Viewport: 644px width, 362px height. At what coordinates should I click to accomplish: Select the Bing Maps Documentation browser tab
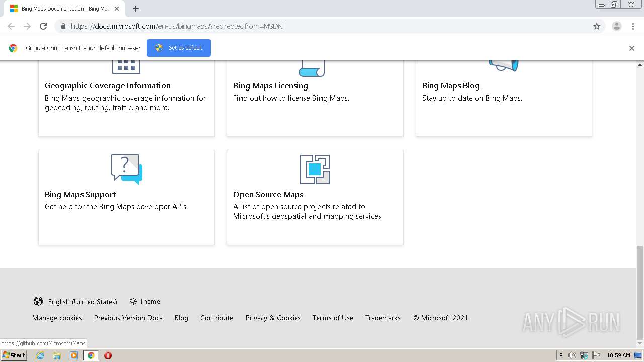[65, 9]
